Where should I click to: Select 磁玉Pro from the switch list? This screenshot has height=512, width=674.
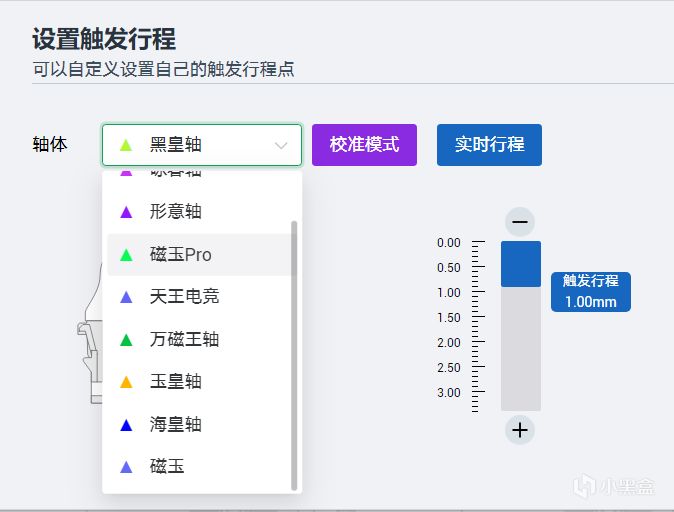click(x=181, y=255)
